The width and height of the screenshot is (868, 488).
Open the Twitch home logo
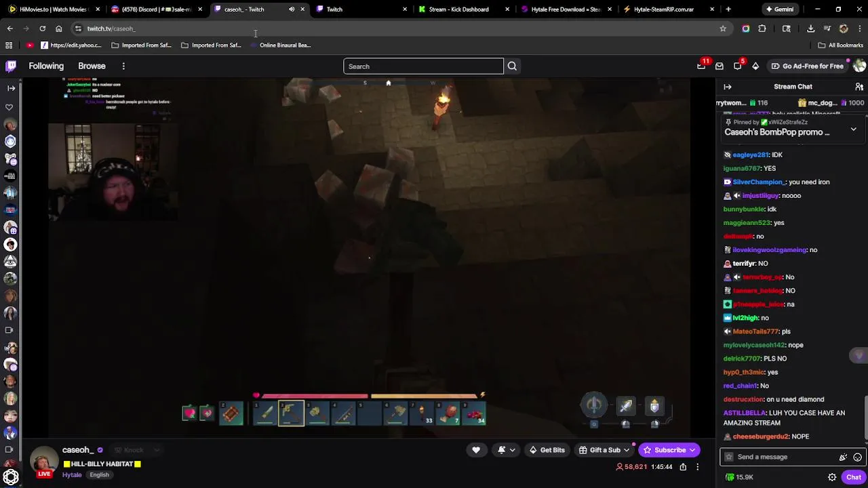[x=11, y=66]
